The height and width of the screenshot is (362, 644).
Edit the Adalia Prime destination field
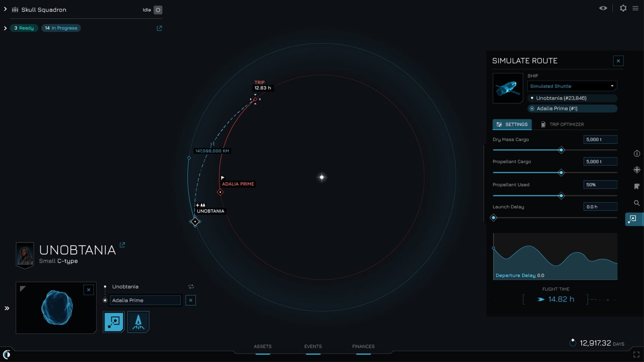145,300
